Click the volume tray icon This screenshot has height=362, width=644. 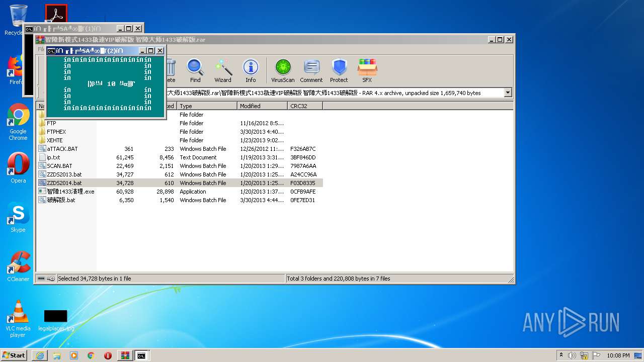[x=572, y=355]
